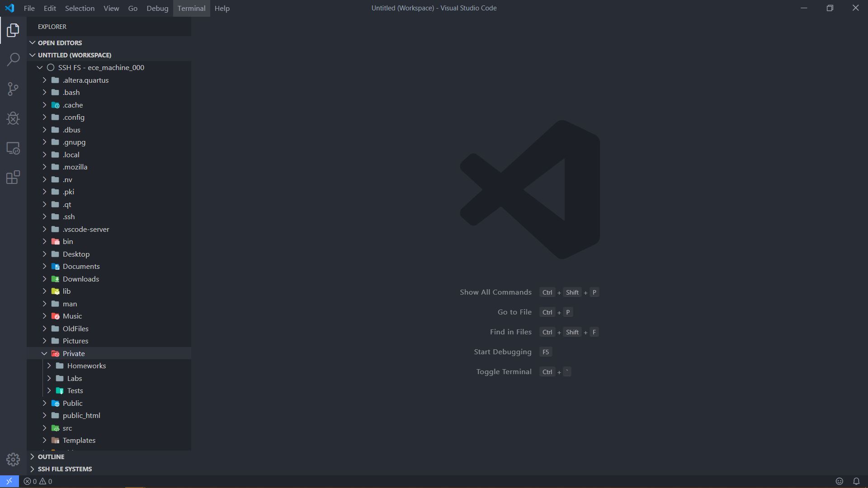Select the Downloads folder in tree
This screenshot has height=488, width=868.
(81, 279)
